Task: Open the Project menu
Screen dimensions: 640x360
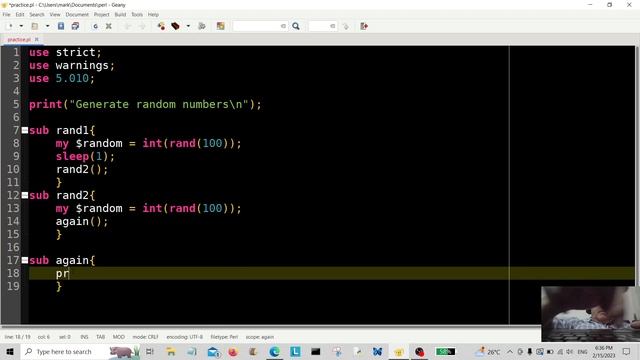Action: (x=101, y=14)
